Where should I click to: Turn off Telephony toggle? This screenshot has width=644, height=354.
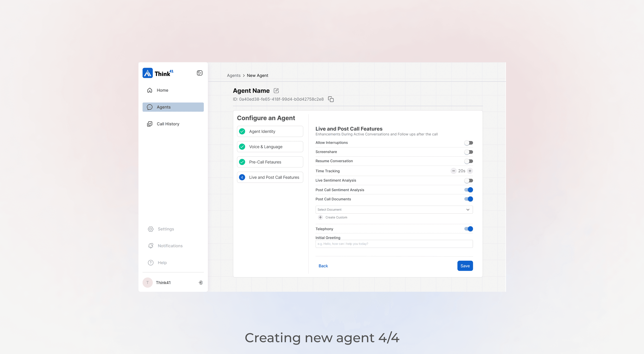point(468,229)
